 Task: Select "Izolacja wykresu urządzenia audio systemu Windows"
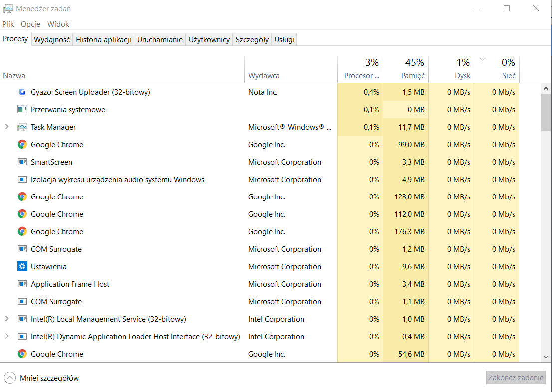pos(118,180)
